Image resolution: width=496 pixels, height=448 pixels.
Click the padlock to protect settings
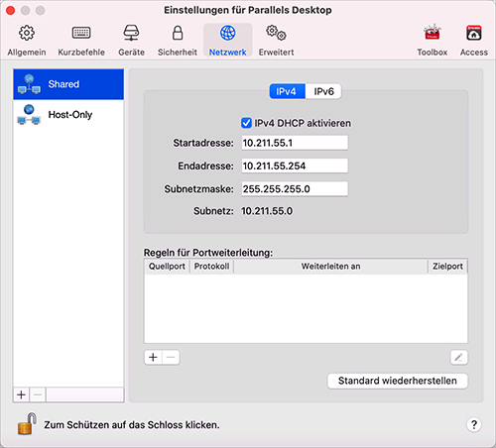click(27, 423)
